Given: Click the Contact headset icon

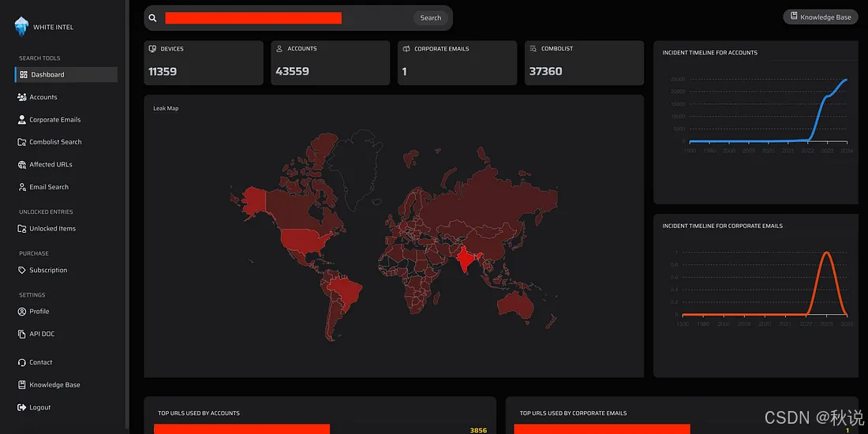Looking at the screenshot, I should click(22, 363).
